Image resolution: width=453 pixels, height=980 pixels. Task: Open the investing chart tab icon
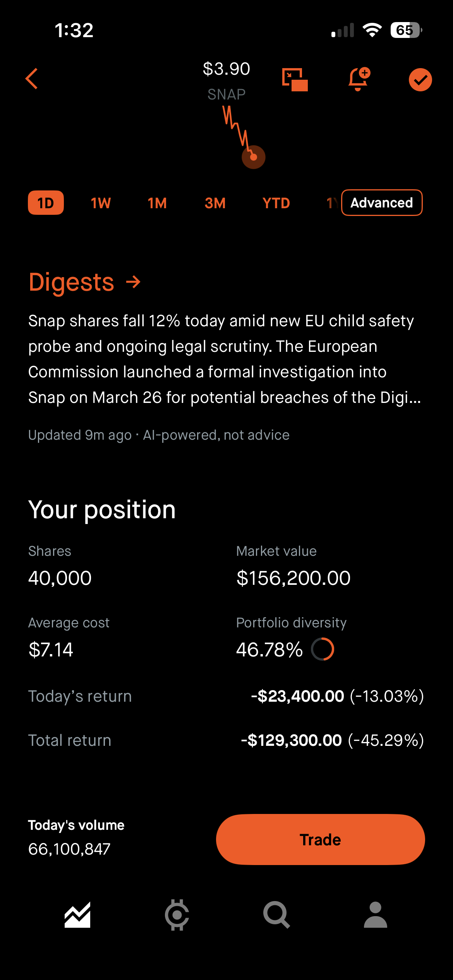click(x=77, y=915)
